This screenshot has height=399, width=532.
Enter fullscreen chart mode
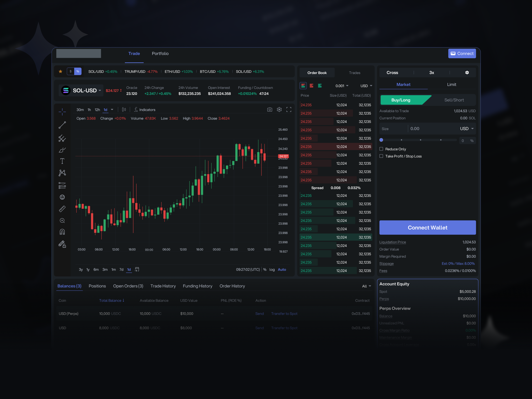click(289, 110)
